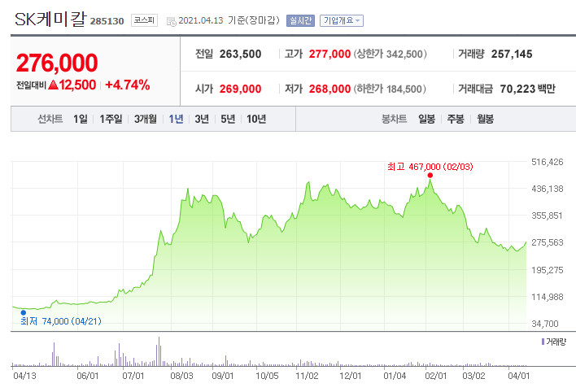Screen dimensions: 576x392
Task: Switch to 주봉 candlestick chart
Action: pos(456,119)
